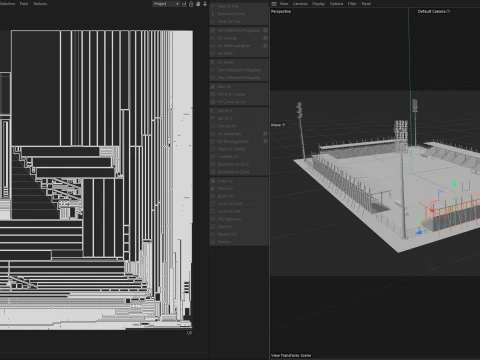480x360 pixels.
Task: Select UV Weld and Relax
Action: (x=236, y=46)
